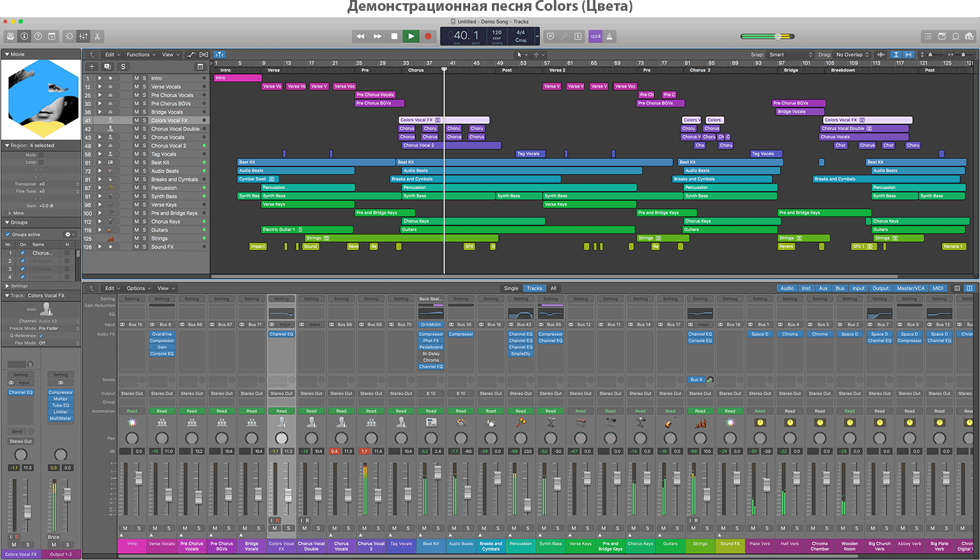The width and height of the screenshot is (980, 560).
Task: Open the List Editors button
Action: 928,36
